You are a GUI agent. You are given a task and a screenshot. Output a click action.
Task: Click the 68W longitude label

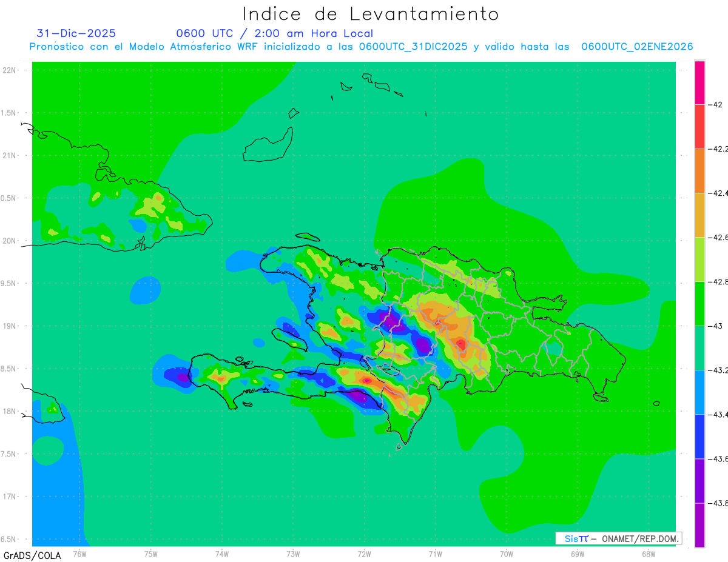click(649, 554)
